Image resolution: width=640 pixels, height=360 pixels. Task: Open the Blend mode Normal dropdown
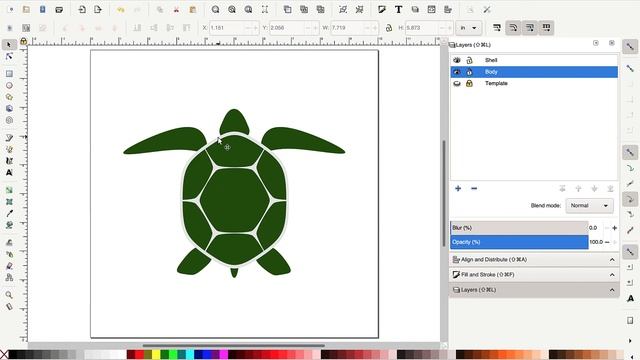589,206
